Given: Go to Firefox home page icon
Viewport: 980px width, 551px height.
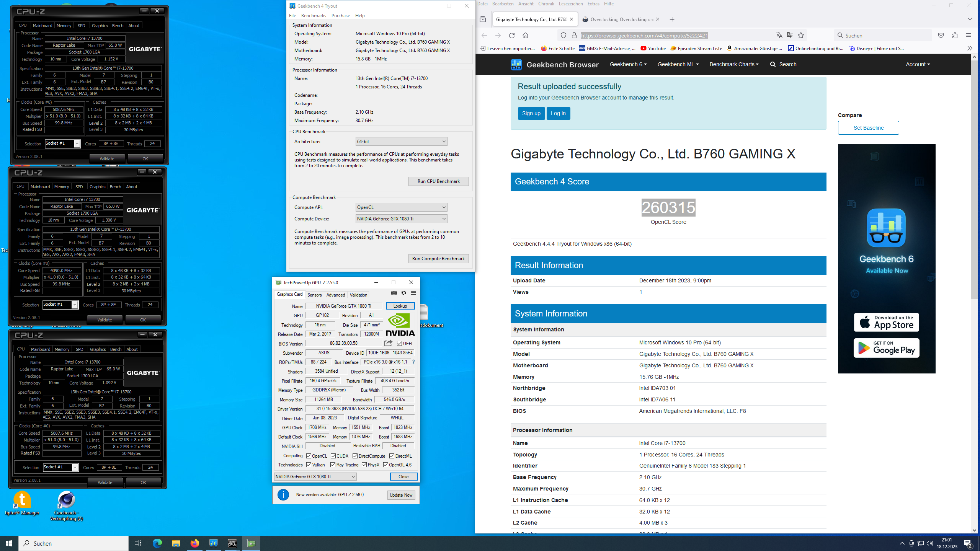Looking at the screenshot, I should [x=525, y=35].
